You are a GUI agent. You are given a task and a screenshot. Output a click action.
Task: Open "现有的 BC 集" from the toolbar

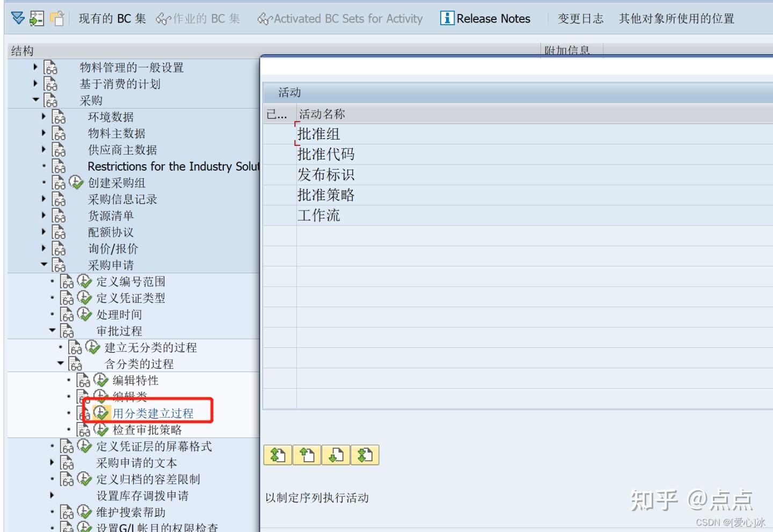click(112, 18)
